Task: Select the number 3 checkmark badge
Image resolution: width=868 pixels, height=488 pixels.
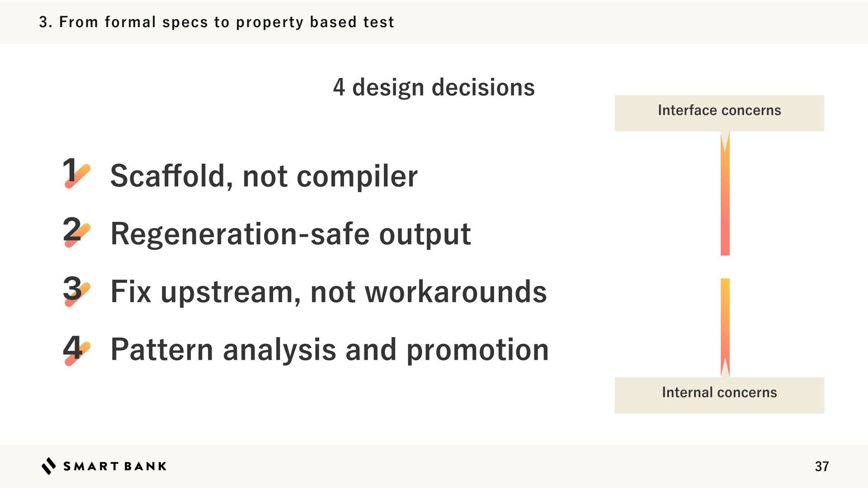Action: pyautogui.click(x=76, y=290)
